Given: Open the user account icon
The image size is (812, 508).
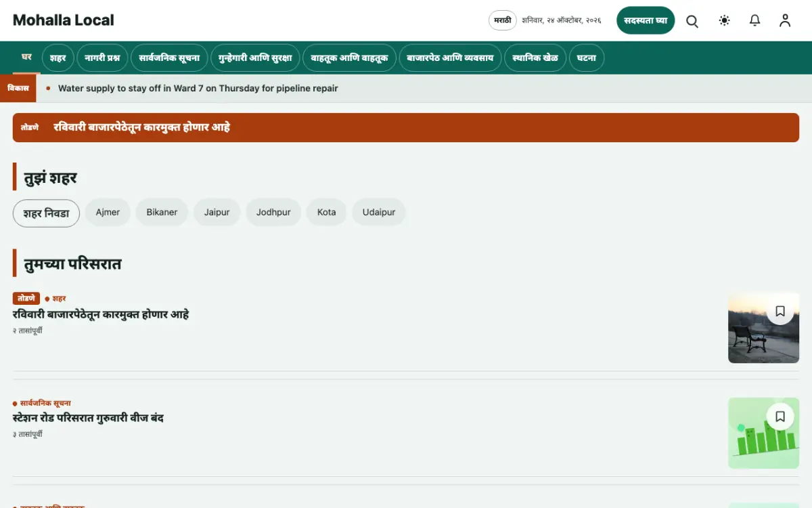Looking at the screenshot, I should click(x=785, y=21).
